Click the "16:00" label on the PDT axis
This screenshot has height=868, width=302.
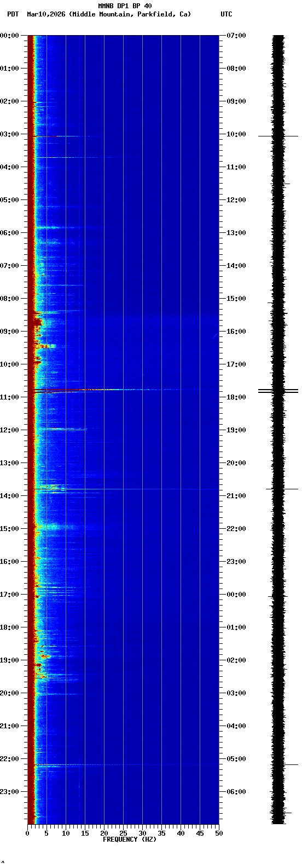pos(9,562)
